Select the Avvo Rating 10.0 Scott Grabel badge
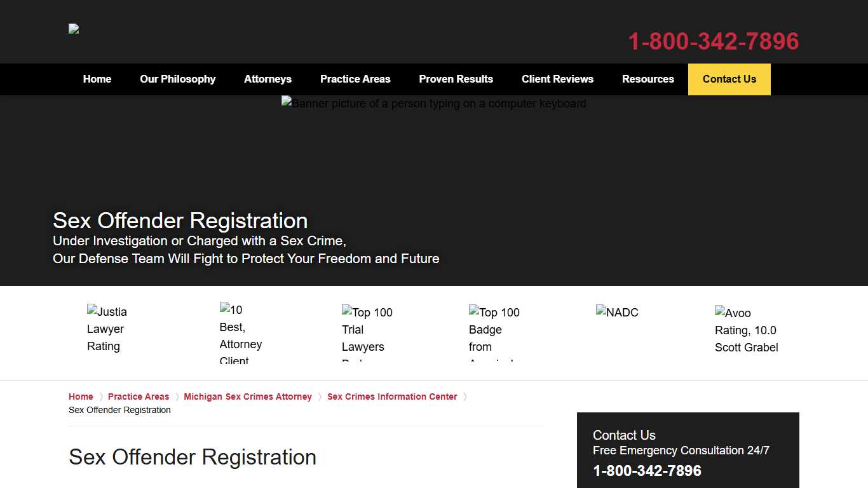Viewport: 868px width, 488px height. tap(747, 330)
